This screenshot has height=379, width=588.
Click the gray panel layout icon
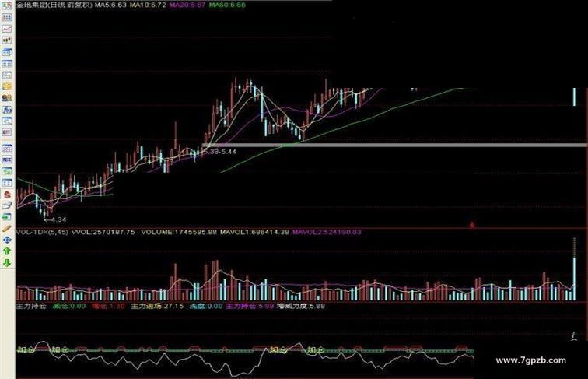pyautogui.click(x=7, y=75)
